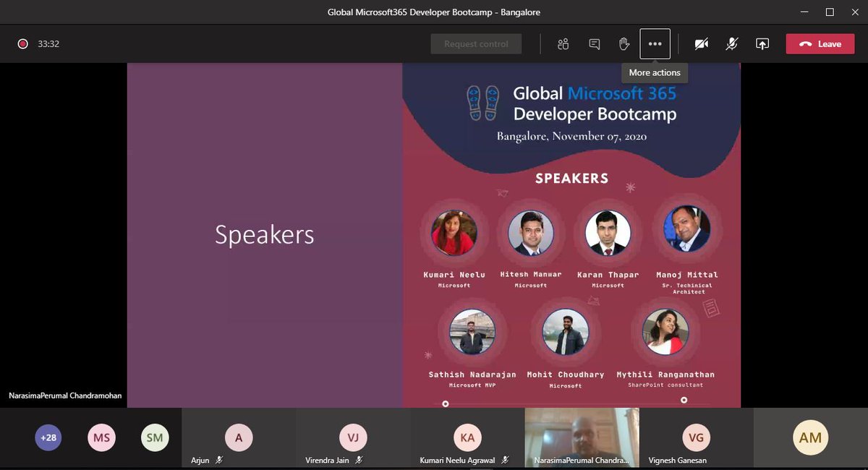Select the AM participant avatar tile
This screenshot has width=868, height=470.
[x=810, y=437]
